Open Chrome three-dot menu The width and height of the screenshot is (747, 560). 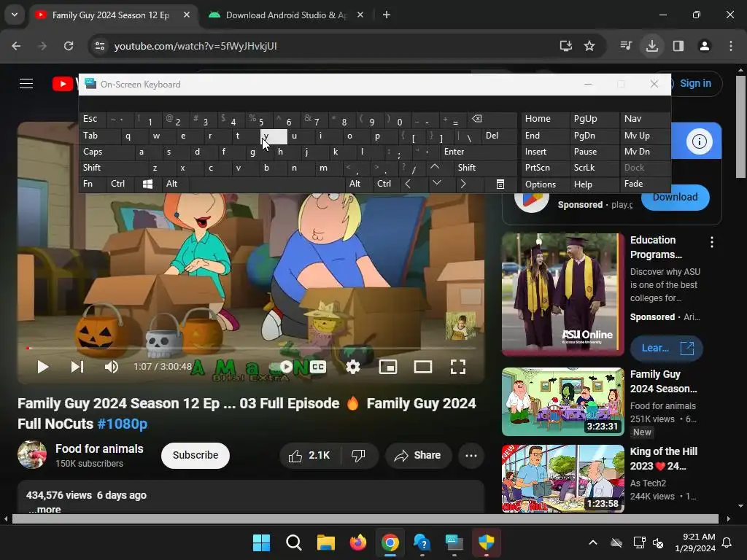pos(731,46)
